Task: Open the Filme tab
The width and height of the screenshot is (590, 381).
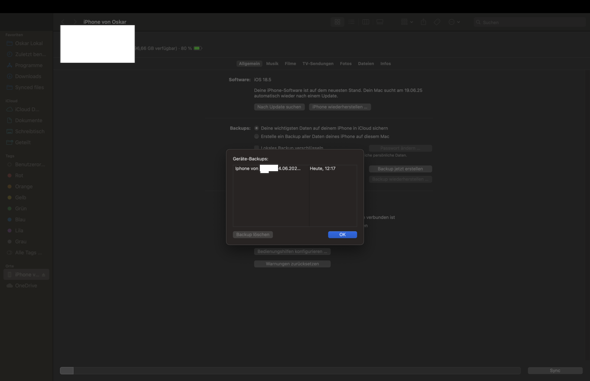Action: pyautogui.click(x=290, y=64)
